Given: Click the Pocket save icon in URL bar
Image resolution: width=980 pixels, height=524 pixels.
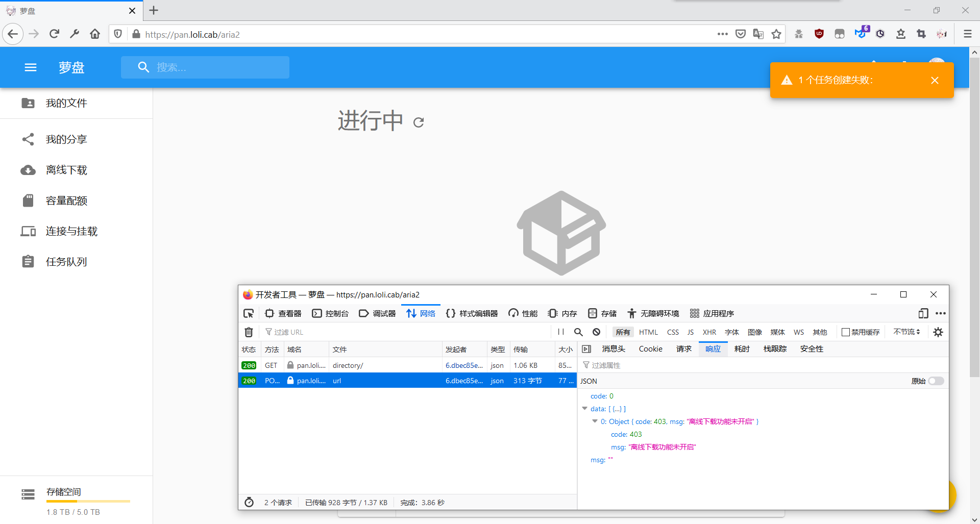Looking at the screenshot, I should tap(740, 34).
